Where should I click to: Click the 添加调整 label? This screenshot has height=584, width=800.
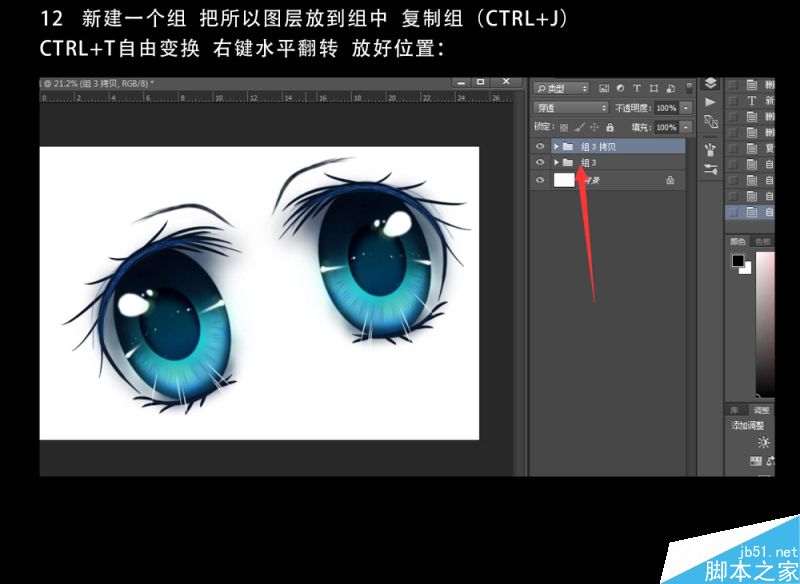point(747,425)
